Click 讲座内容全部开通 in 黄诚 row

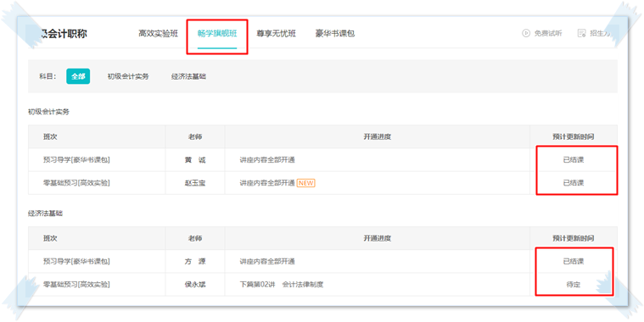[x=267, y=160]
